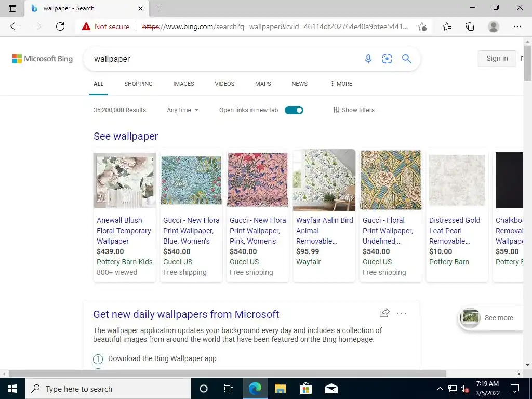Select the ALL results tab
Screen dimensions: 532x399
(x=98, y=84)
